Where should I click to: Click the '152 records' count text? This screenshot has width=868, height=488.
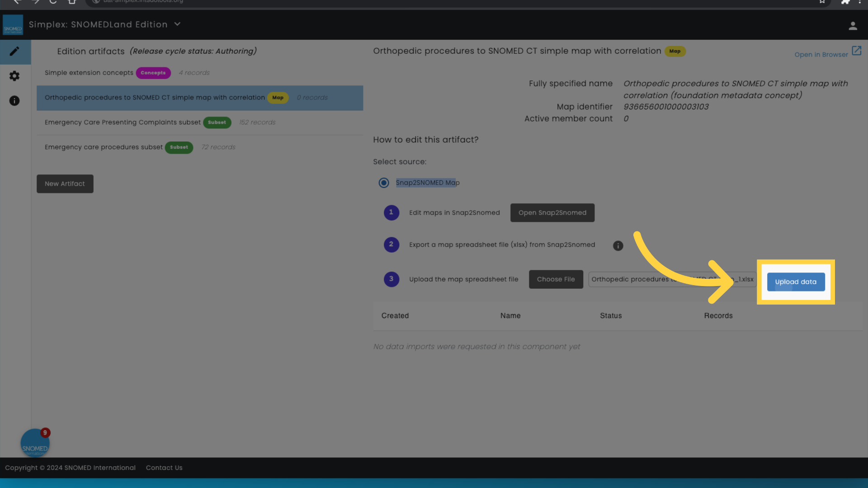(x=257, y=122)
